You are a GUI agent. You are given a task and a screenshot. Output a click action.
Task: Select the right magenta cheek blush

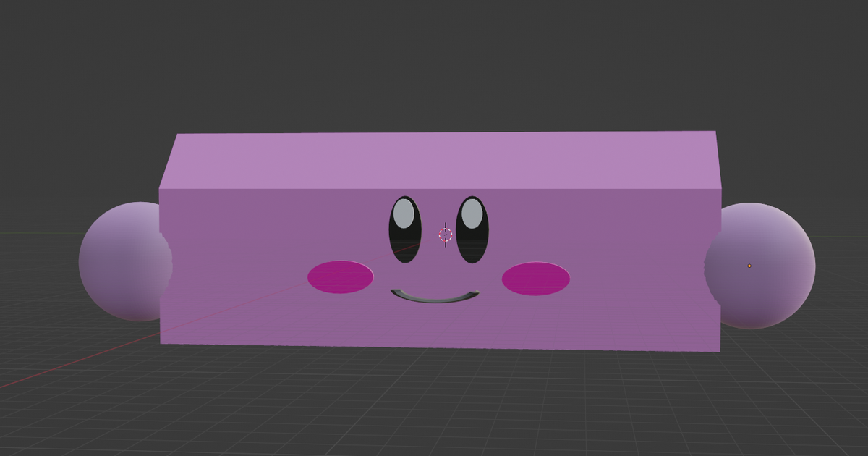pos(535,279)
